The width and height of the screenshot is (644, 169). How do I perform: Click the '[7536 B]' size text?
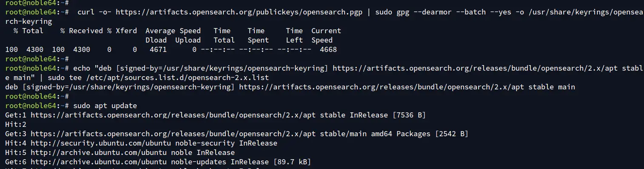[409, 115]
